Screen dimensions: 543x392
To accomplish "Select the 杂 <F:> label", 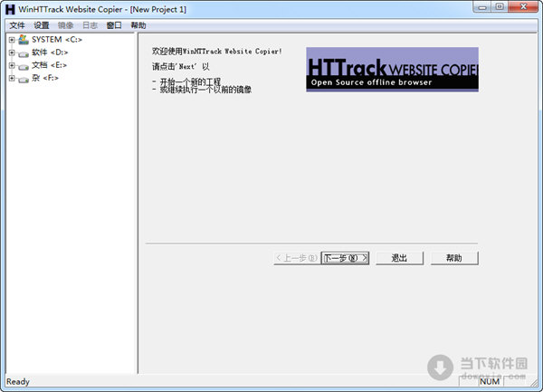I will (x=45, y=78).
